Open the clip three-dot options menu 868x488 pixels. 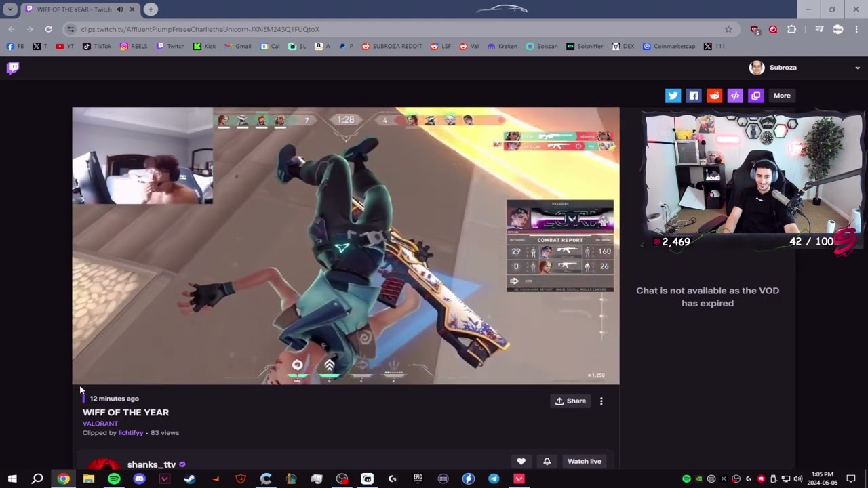coord(601,401)
